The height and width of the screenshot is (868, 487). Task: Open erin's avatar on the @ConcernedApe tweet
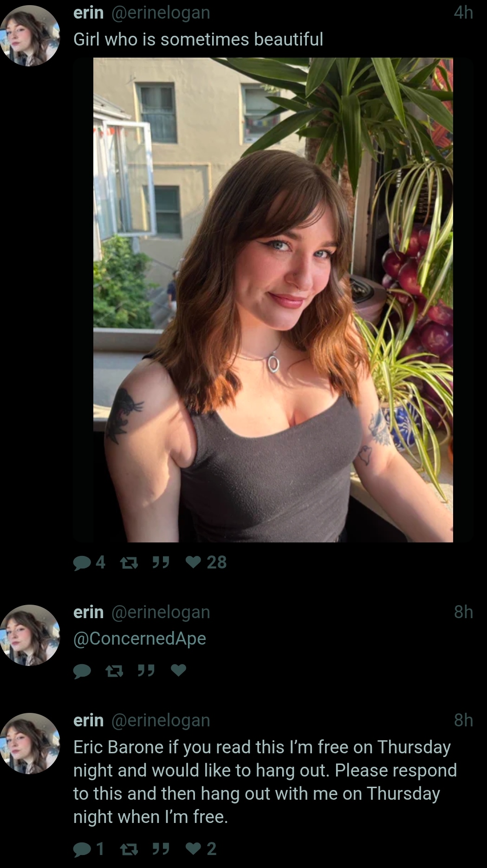click(x=30, y=635)
